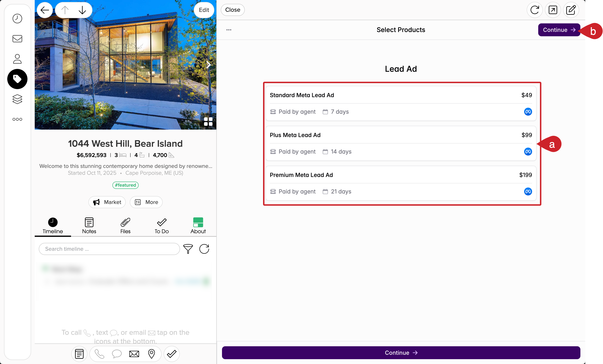Open the inbox mail icon in sidebar
603x364 pixels.
pos(17,39)
